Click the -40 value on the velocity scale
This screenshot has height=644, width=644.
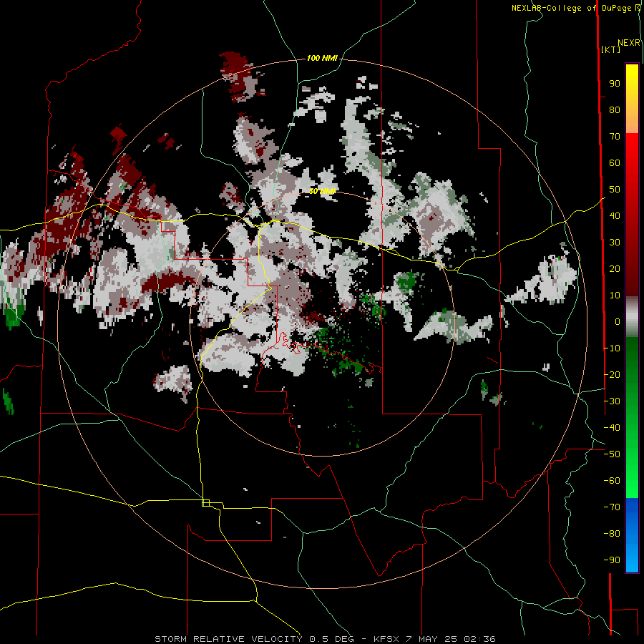612,428
